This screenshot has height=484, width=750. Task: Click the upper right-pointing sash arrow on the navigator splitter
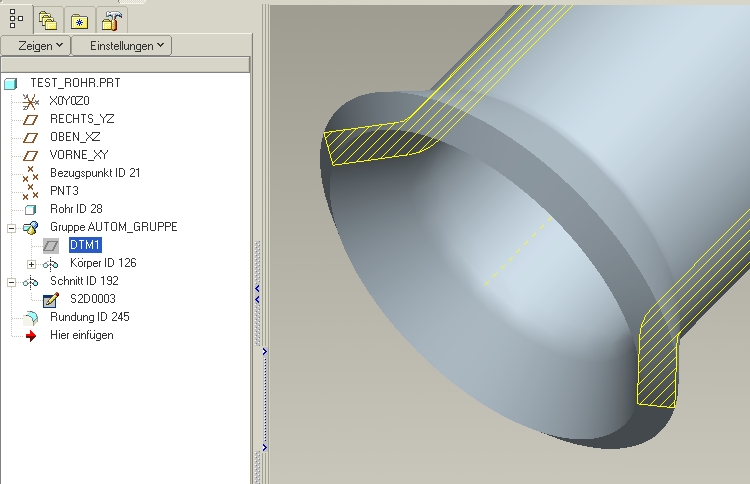265,352
